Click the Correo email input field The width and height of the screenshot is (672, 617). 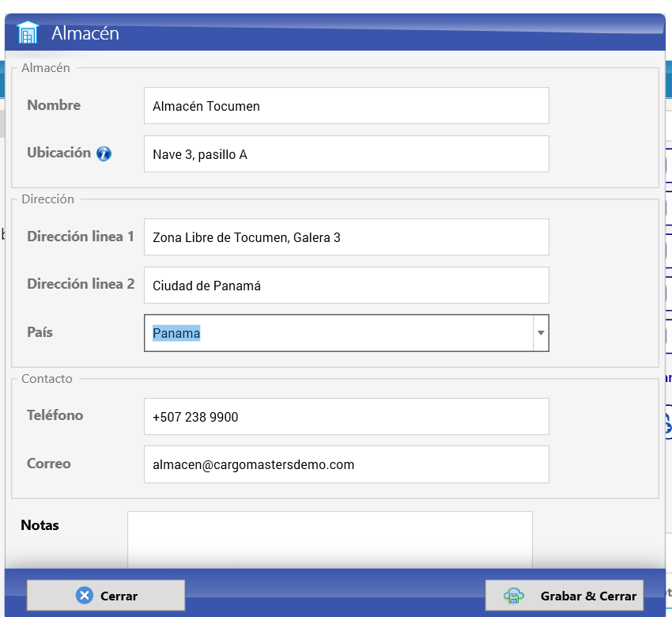tap(346, 464)
